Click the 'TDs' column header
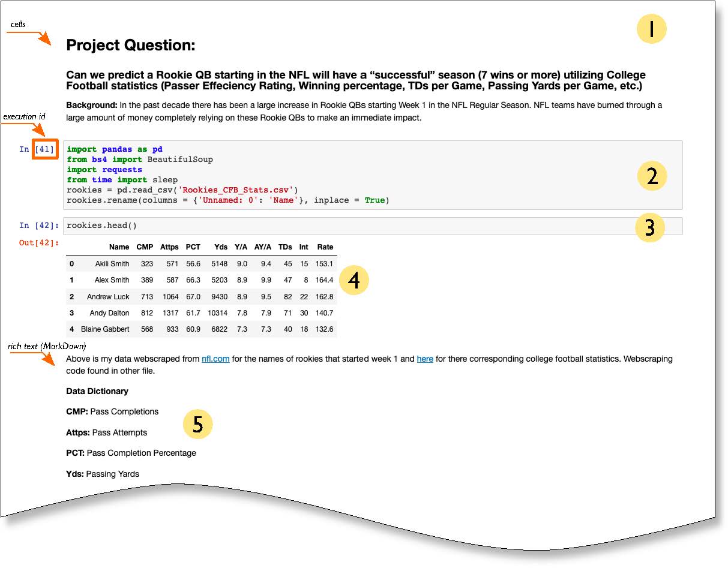728x568 pixels. (285, 247)
